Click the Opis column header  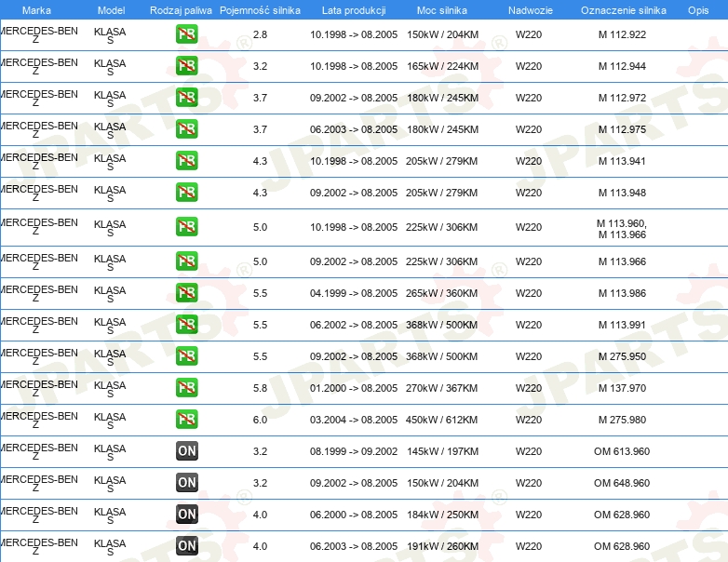point(698,10)
